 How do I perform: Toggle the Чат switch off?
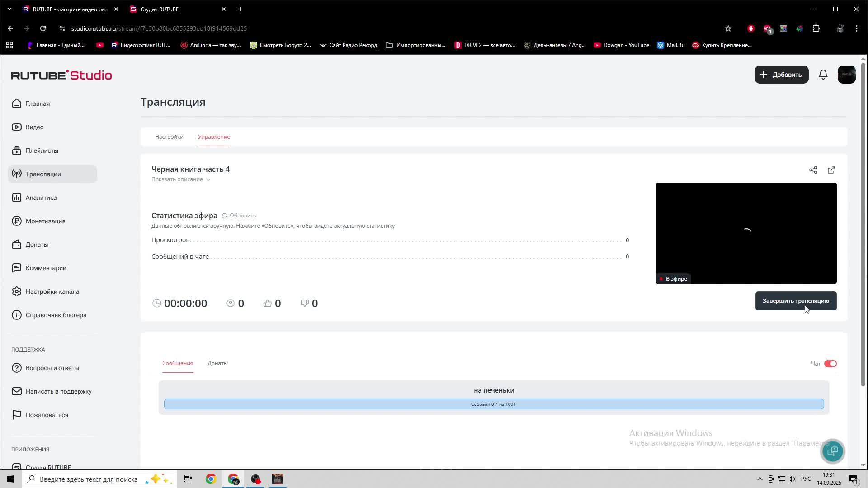pos(830,364)
